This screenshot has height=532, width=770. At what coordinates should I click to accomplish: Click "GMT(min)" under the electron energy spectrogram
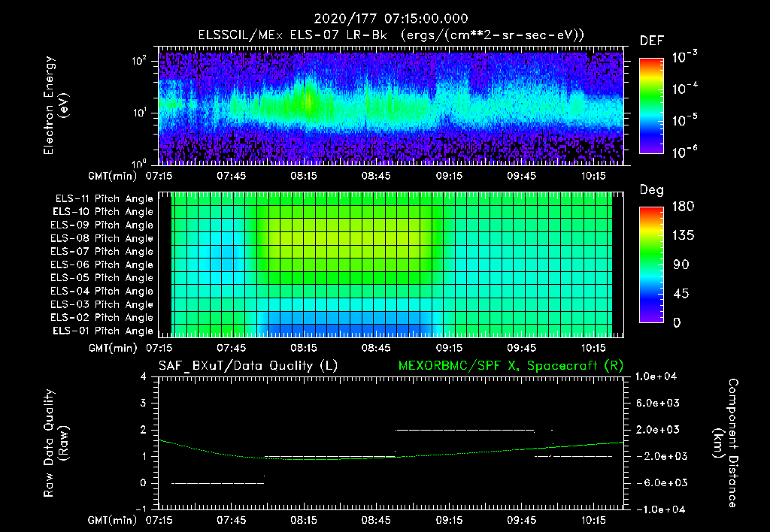113,176
